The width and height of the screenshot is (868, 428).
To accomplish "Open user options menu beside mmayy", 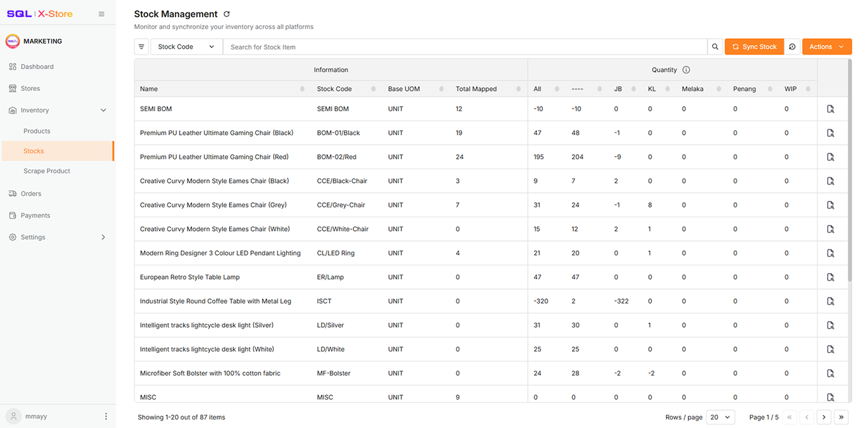I will (x=106, y=416).
